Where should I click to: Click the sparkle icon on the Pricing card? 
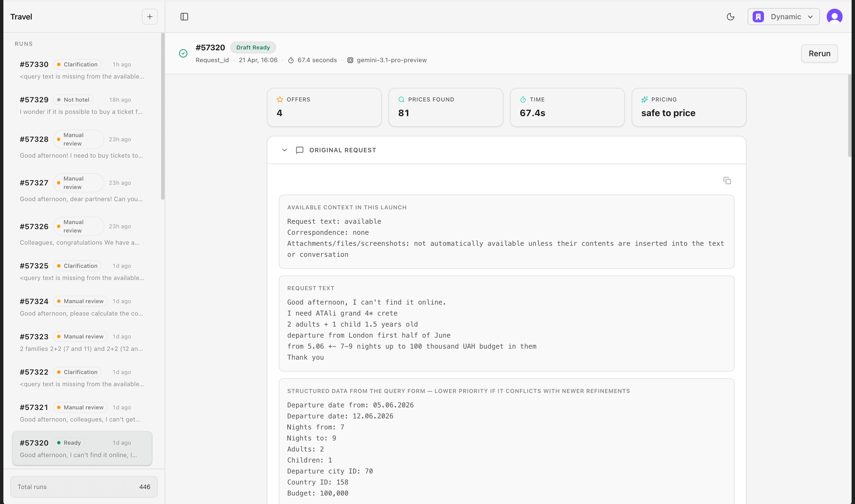tap(645, 99)
